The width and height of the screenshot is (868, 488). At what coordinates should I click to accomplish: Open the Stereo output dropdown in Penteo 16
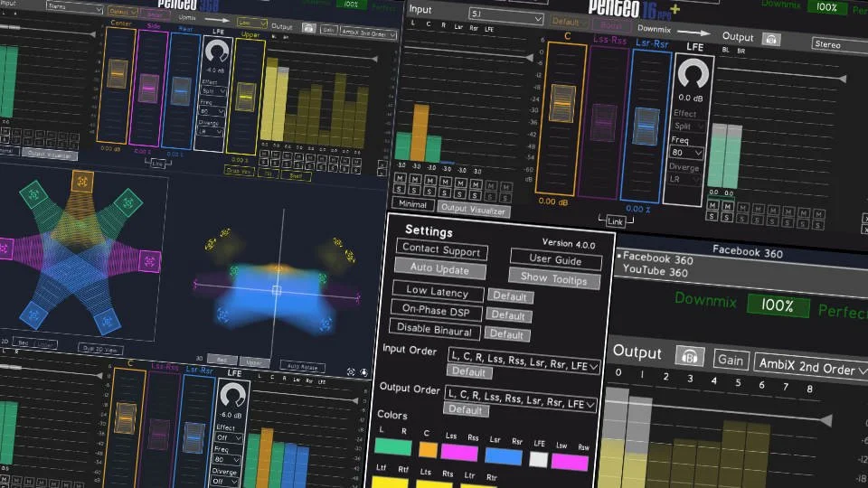(840, 45)
